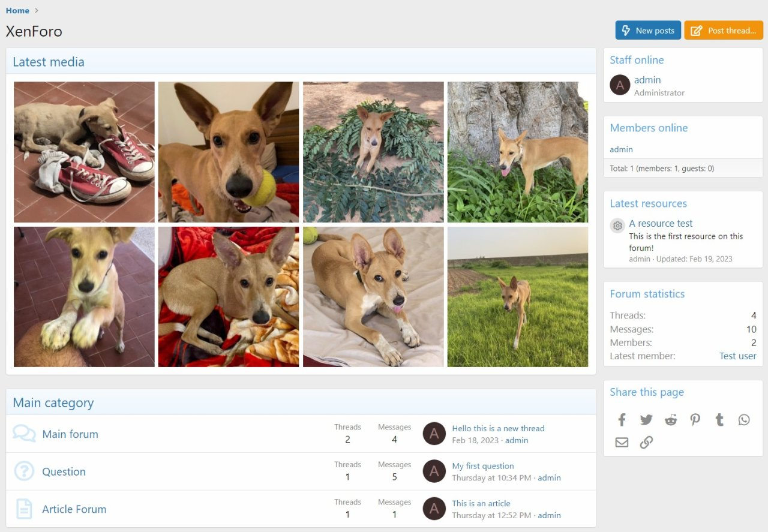Viewport: 768px width, 532px height.
Task: Click the email share envelope icon
Action: pos(622,443)
